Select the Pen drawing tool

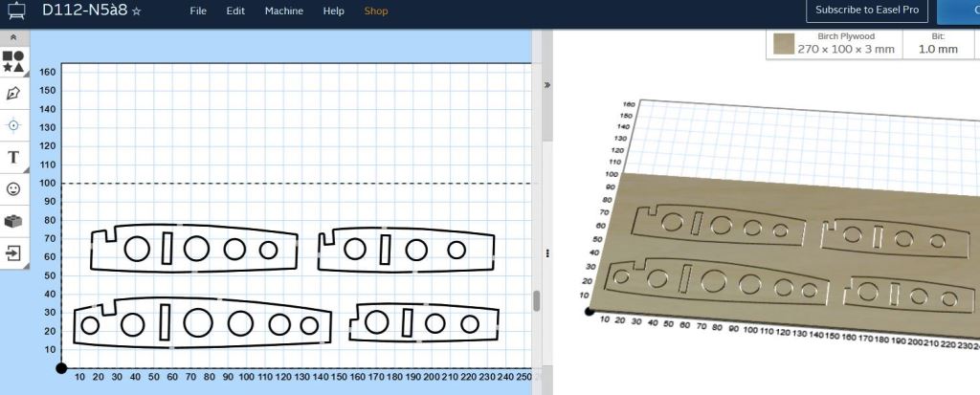coord(13,94)
